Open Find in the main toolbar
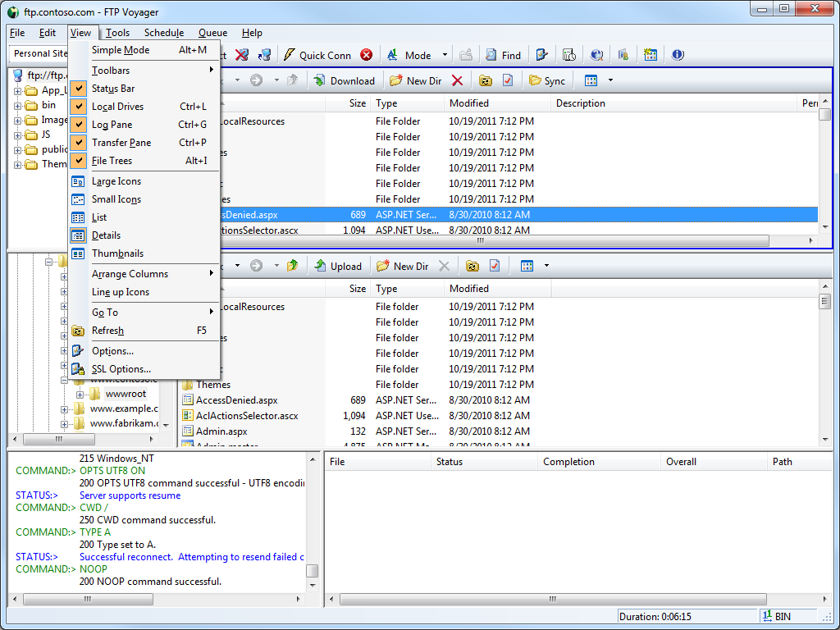The width and height of the screenshot is (840, 630). (x=502, y=55)
